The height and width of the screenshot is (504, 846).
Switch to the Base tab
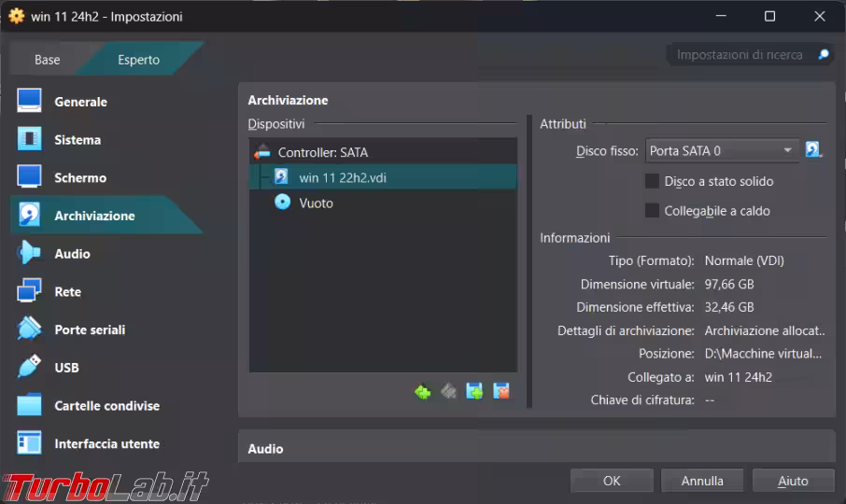48,60
